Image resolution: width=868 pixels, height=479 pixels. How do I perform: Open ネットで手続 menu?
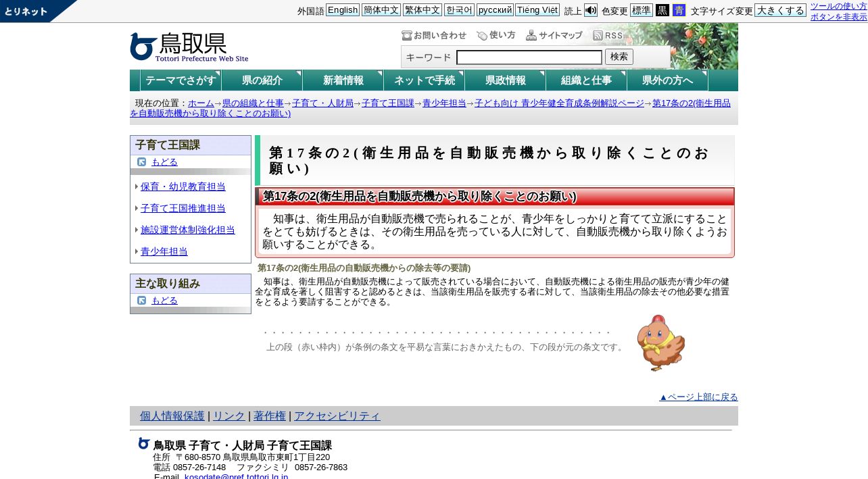point(424,80)
